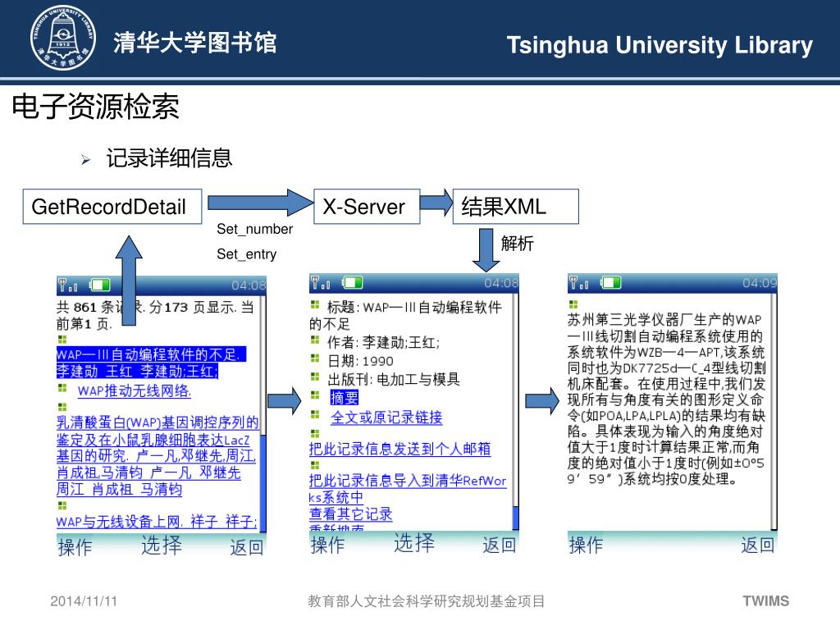Click the 共 861 条记录 summary text
840x630 pixels.
point(155,315)
